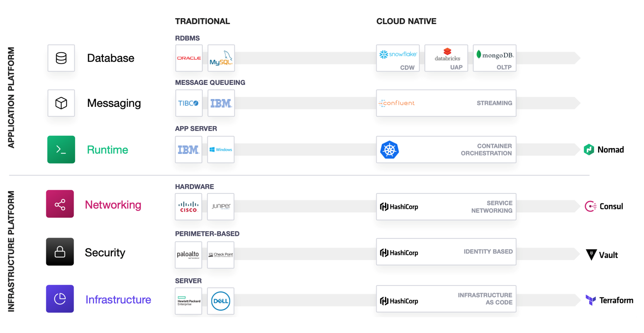The height and width of the screenshot is (333, 644).
Task: Select the Vault product name
Action: tap(608, 255)
